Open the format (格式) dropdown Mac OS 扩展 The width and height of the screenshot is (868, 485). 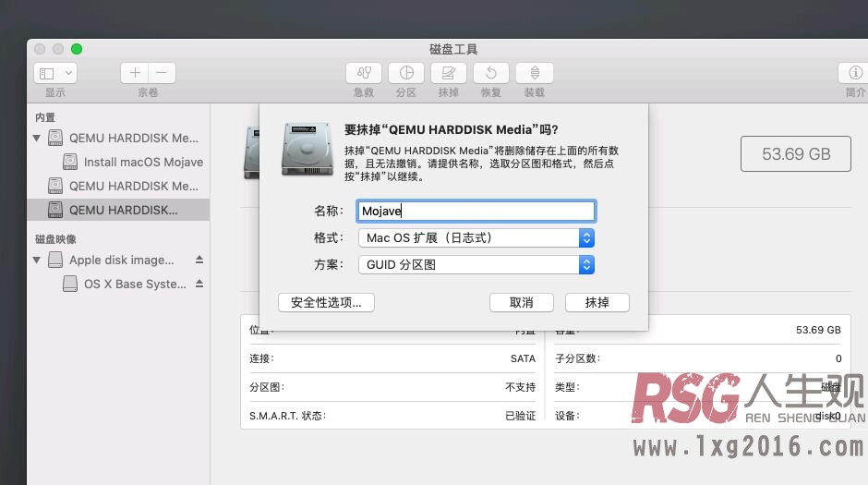point(476,238)
